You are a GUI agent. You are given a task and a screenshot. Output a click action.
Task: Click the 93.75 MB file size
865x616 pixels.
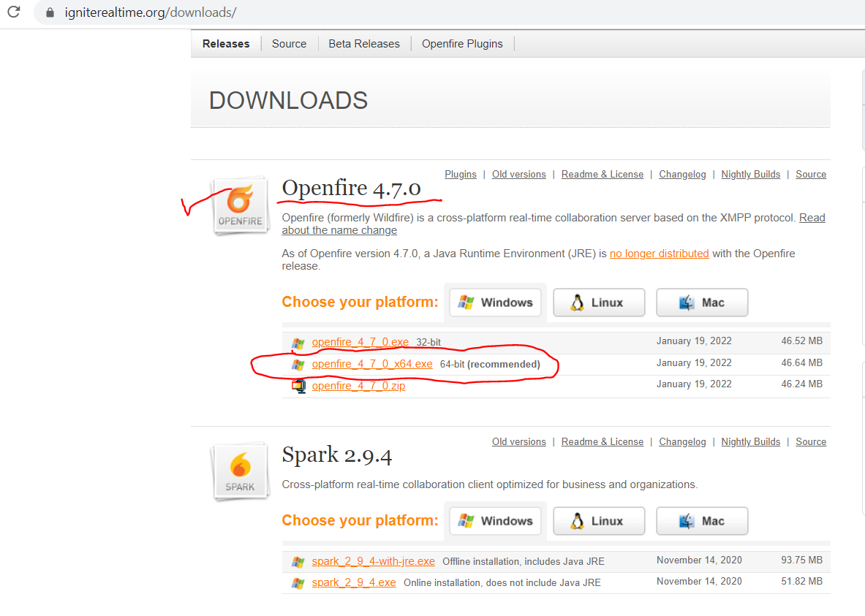point(801,560)
